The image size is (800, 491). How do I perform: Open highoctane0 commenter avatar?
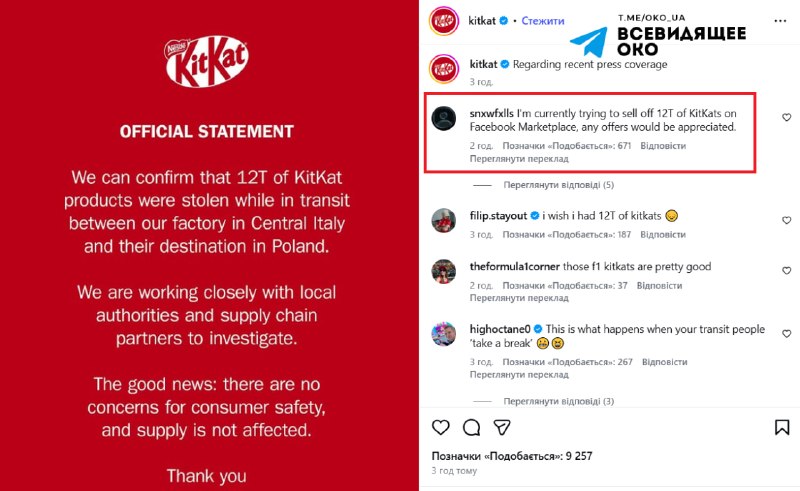coord(444,333)
